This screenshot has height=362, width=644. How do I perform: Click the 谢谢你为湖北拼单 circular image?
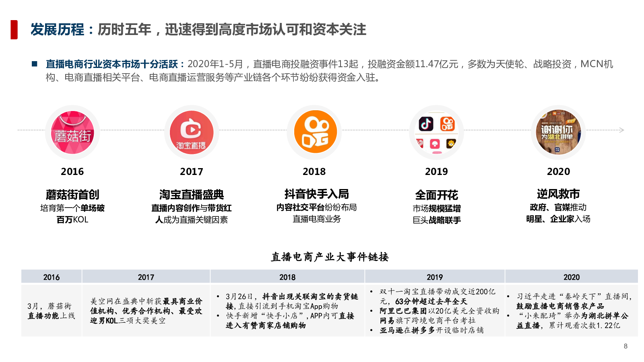(558, 132)
